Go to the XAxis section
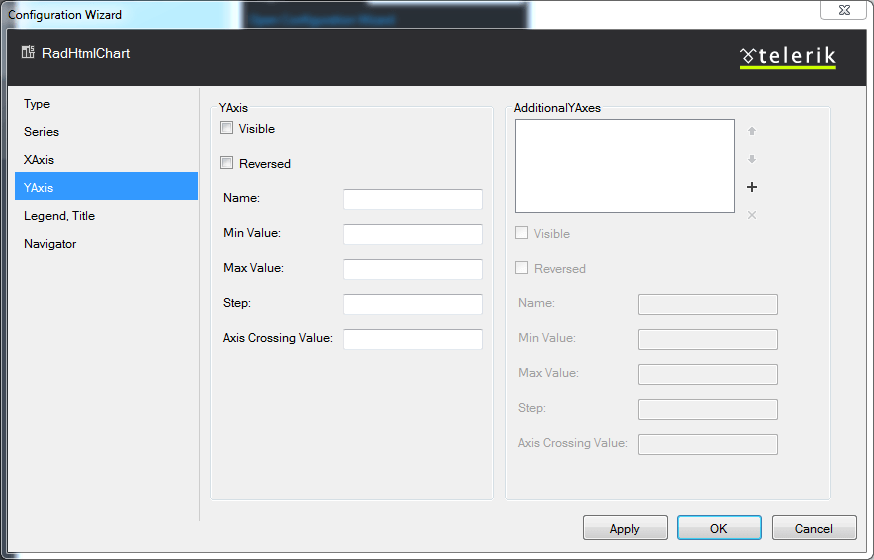 click(39, 160)
